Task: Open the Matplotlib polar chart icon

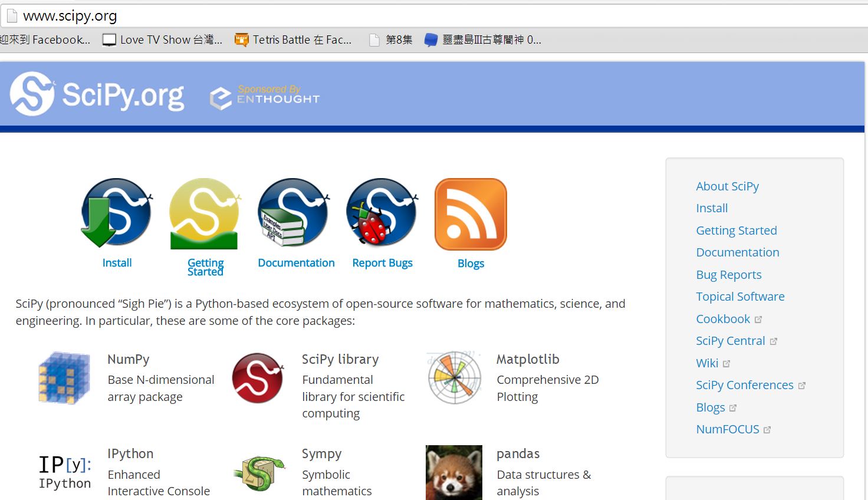Action: pyautogui.click(x=454, y=377)
